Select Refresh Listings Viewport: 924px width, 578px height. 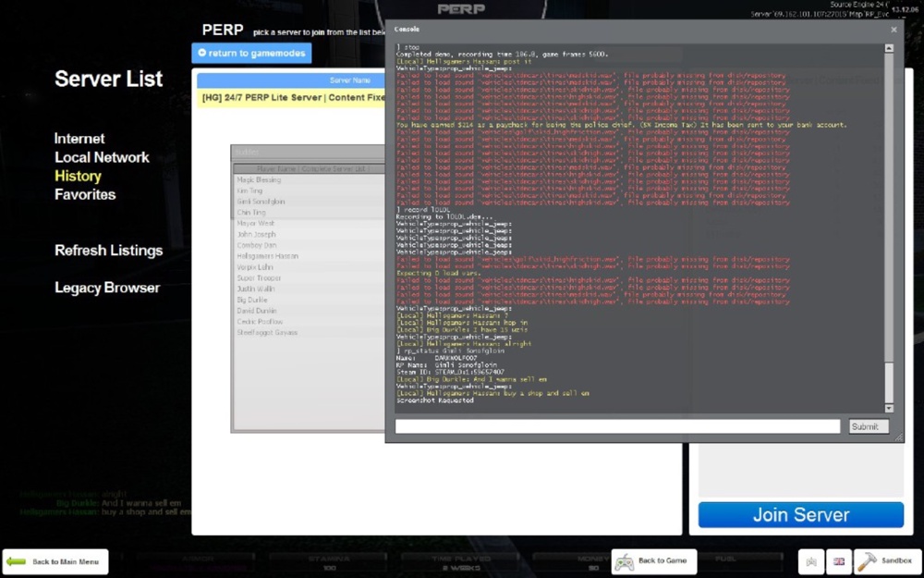[x=108, y=251]
